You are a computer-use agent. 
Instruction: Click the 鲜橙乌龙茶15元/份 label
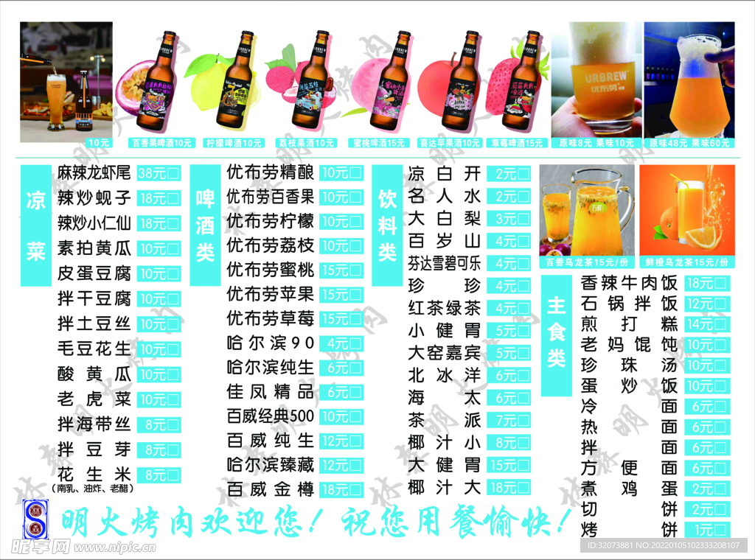687,262
